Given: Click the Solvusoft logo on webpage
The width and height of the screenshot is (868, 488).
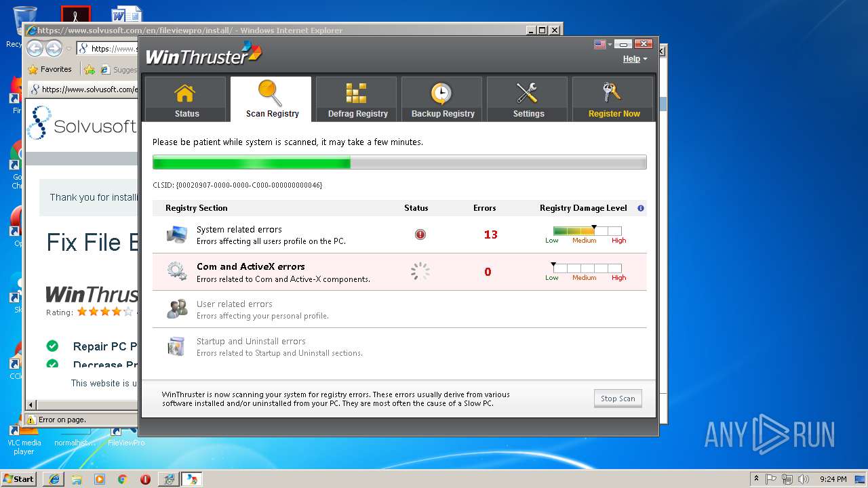Looking at the screenshot, I should [83, 123].
